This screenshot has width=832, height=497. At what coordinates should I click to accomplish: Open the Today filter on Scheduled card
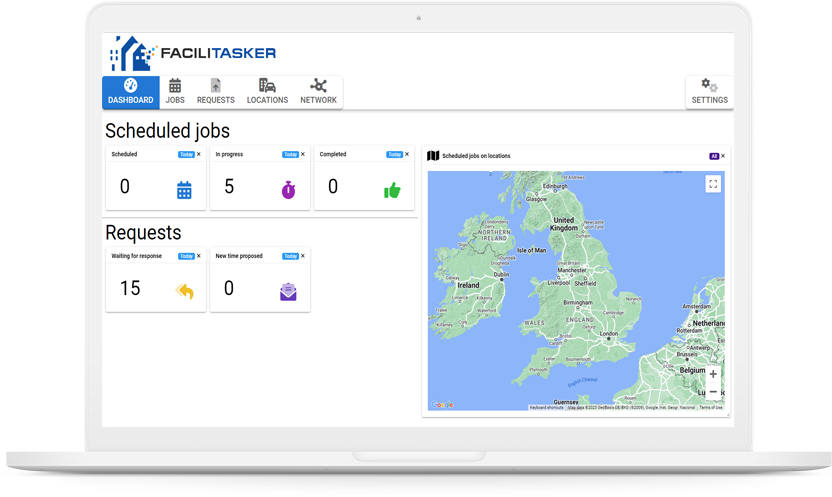pos(185,155)
